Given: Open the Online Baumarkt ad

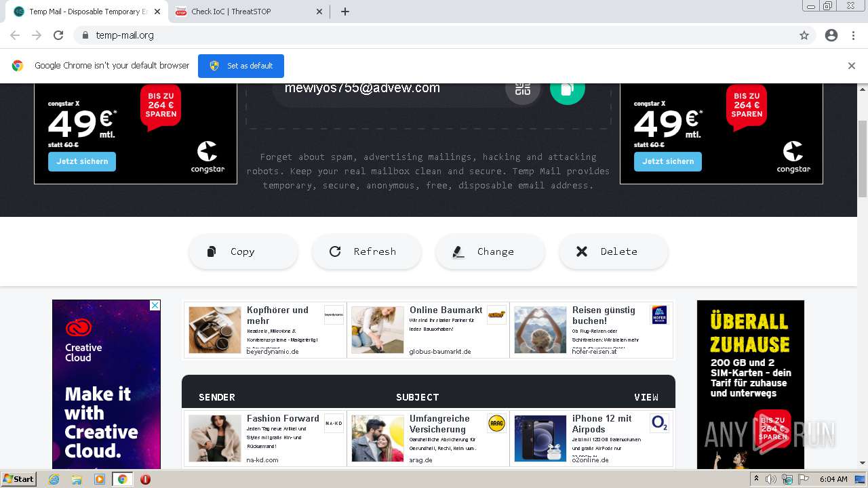Looking at the screenshot, I should [x=428, y=329].
